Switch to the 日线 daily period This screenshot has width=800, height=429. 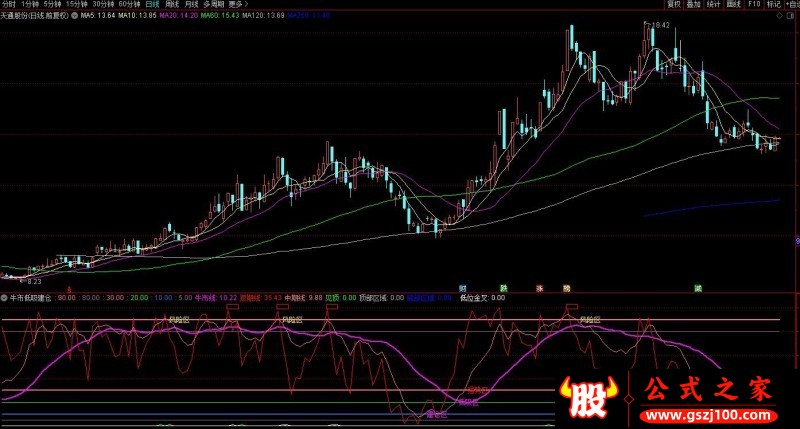151,5
